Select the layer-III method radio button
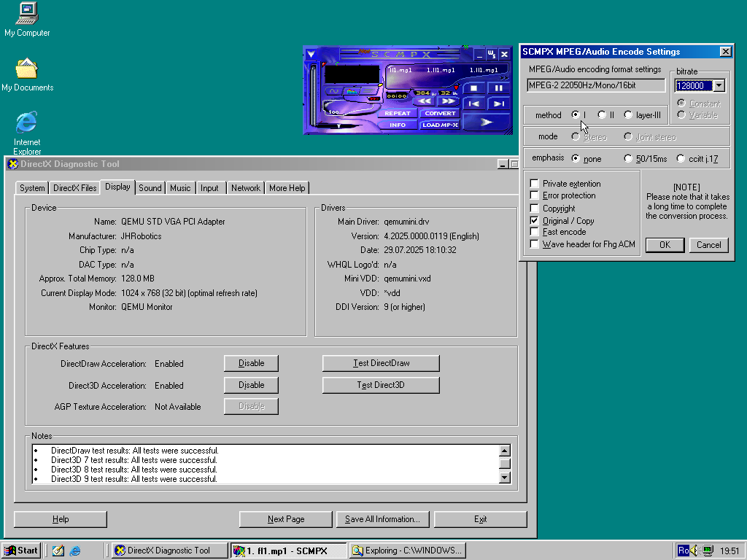This screenshot has width=747, height=560. coord(628,115)
